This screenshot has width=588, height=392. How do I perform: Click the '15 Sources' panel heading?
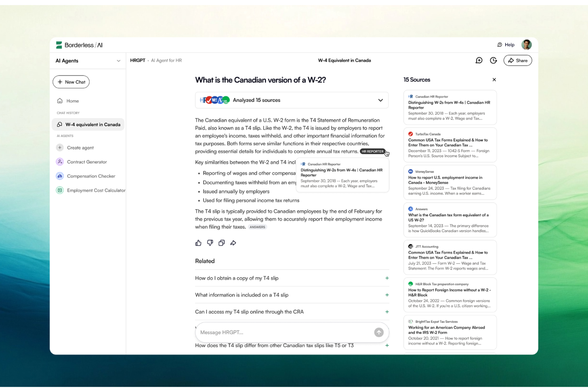tap(417, 80)
